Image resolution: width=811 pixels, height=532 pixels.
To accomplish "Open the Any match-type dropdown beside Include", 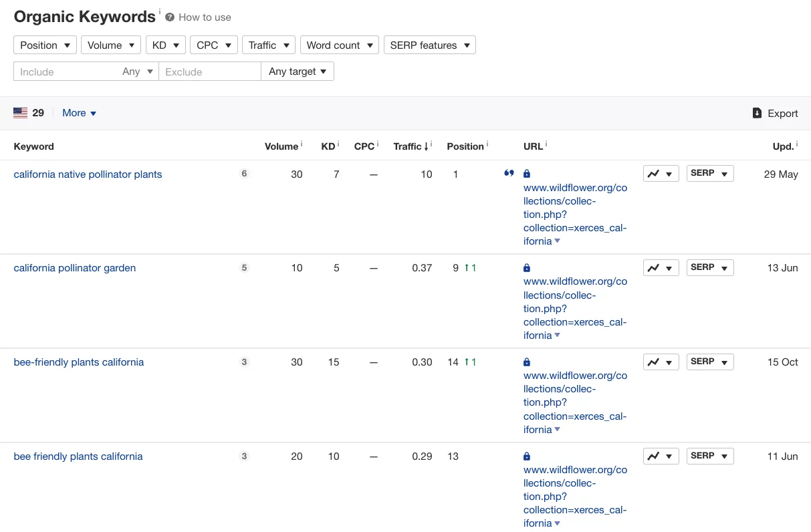I will 138,72.
